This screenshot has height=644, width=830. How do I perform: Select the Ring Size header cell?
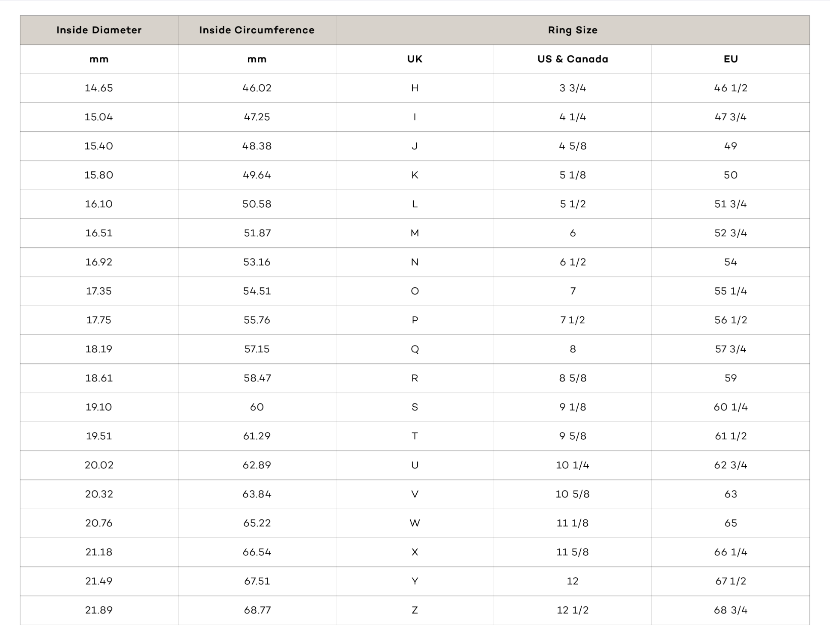coord(573,30)
